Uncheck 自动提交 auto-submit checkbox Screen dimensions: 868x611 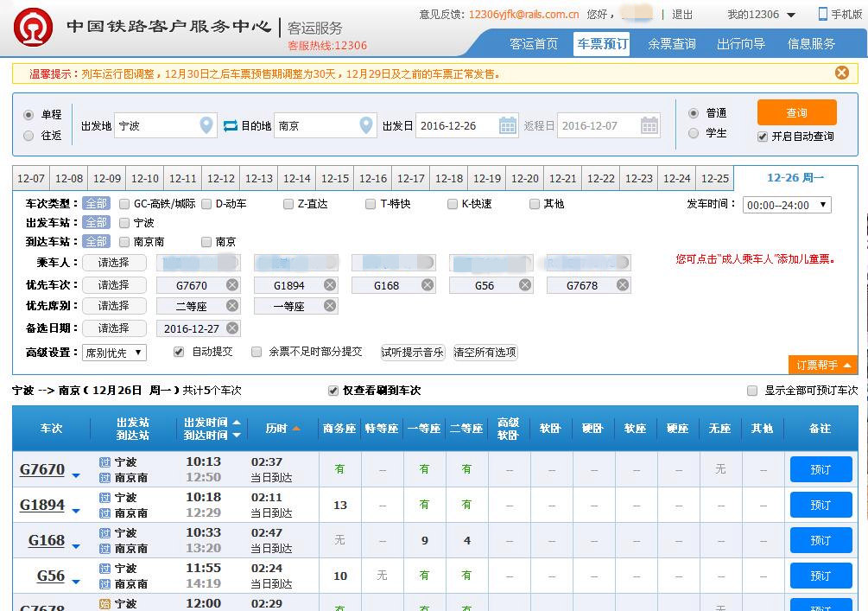[x=179, y=352]
